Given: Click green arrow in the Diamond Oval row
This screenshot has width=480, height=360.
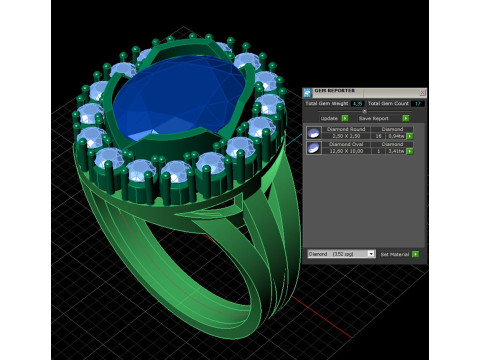Looking at the screenshot, I should click(x=410, y=151).
